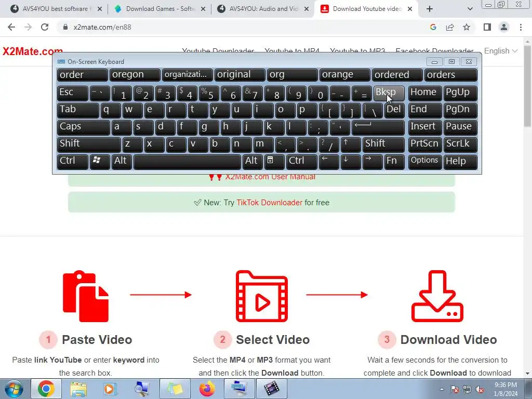
Task: Click the Esc key on keyboard
Action: click(72, 94)
